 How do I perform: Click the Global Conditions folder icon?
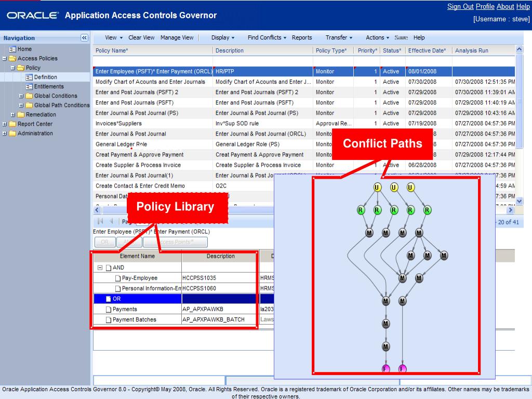point(29,96)
